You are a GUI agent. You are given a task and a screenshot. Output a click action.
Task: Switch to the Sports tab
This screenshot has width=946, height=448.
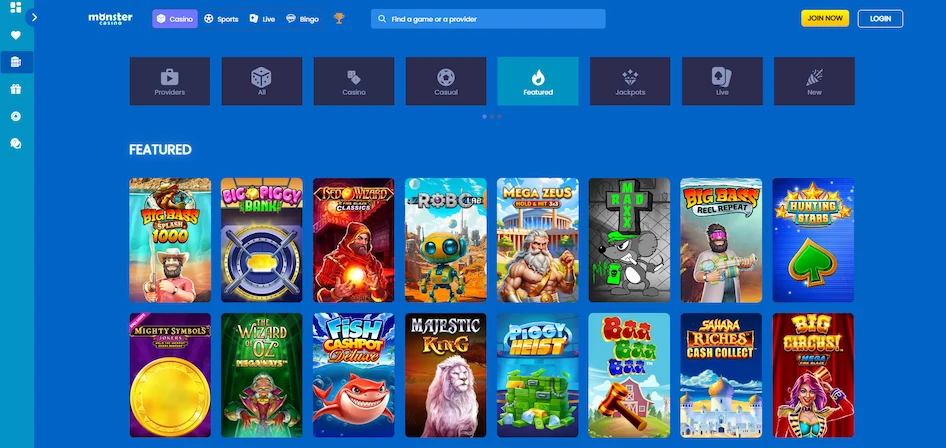(x=221, y=19)
